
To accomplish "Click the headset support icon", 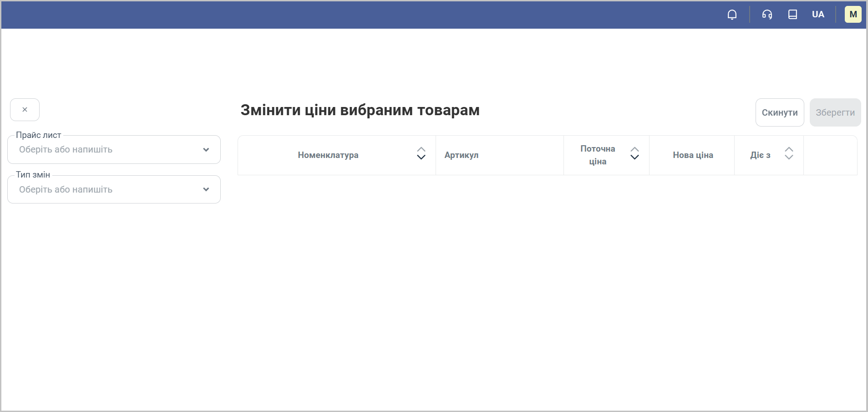I will [x=767, y=15].
